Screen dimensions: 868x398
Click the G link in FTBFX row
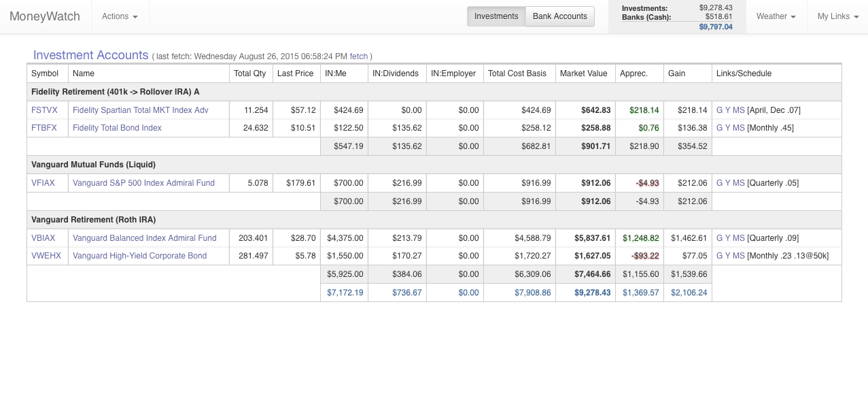pyautogui.click(x=719, y=128)
